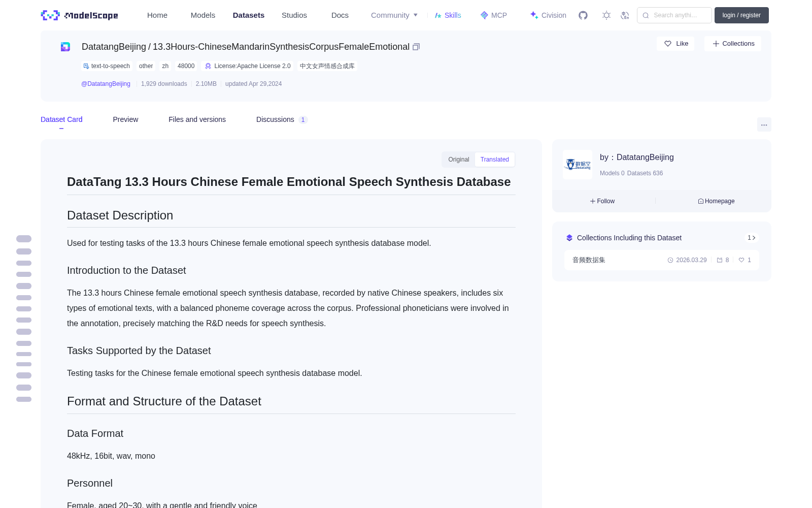Open Datasets navigation item
Image resolution: width=812 pixels, height=508 pixels.
coord(249,15)
